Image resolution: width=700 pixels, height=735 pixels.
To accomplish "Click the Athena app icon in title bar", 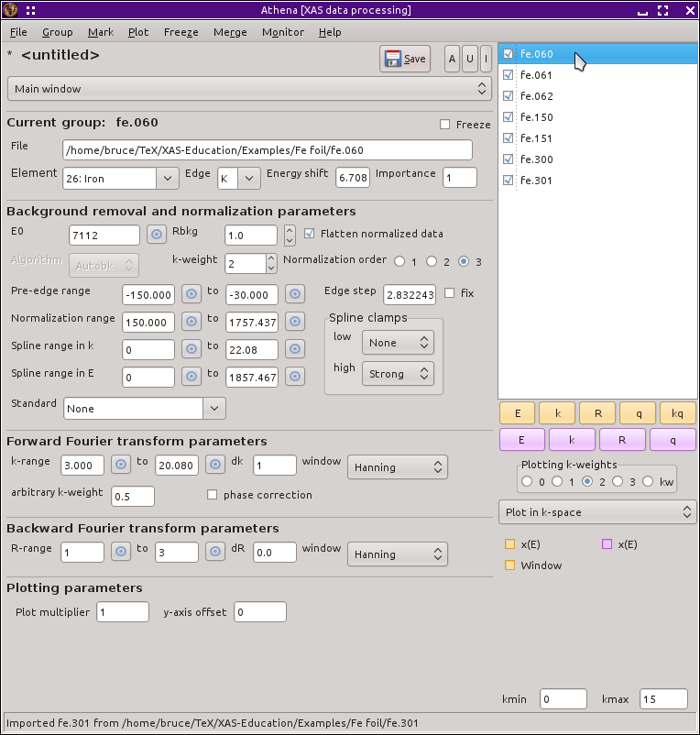I will (10, 10).
